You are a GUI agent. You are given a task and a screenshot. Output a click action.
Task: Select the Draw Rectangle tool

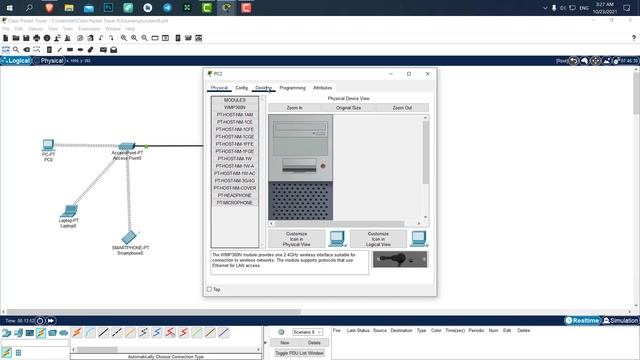tap(70, 49)
